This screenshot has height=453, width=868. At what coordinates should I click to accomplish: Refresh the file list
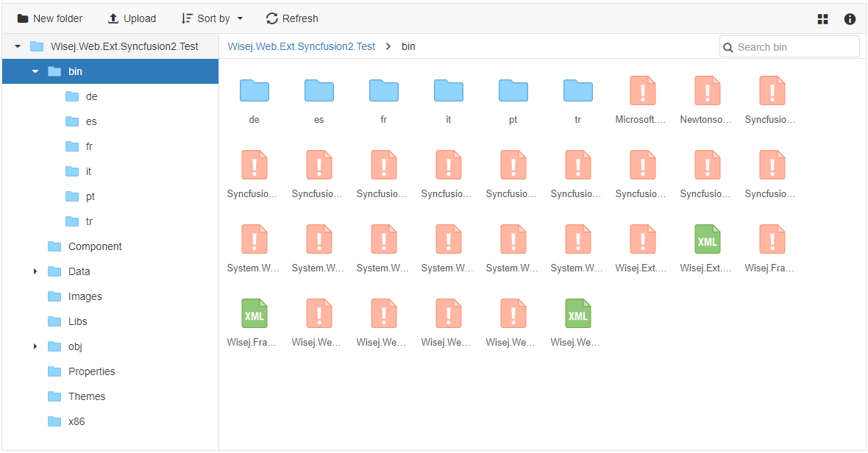pyautogui.click(x=292, y=18)
